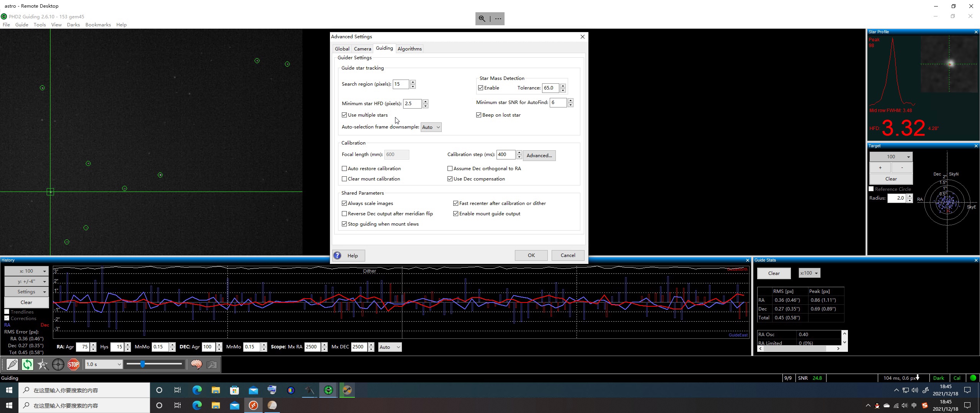Click the Sogou input tray icon

[x=925, y=406]
